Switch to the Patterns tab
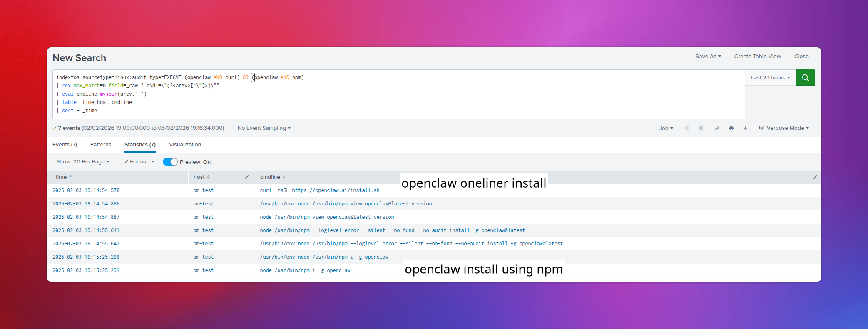 pos(101,145)
